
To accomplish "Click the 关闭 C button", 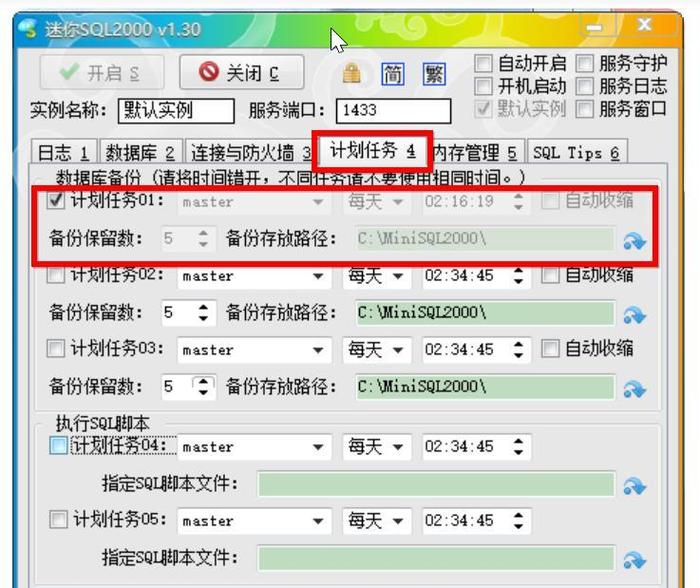I will tap(242, 72).
